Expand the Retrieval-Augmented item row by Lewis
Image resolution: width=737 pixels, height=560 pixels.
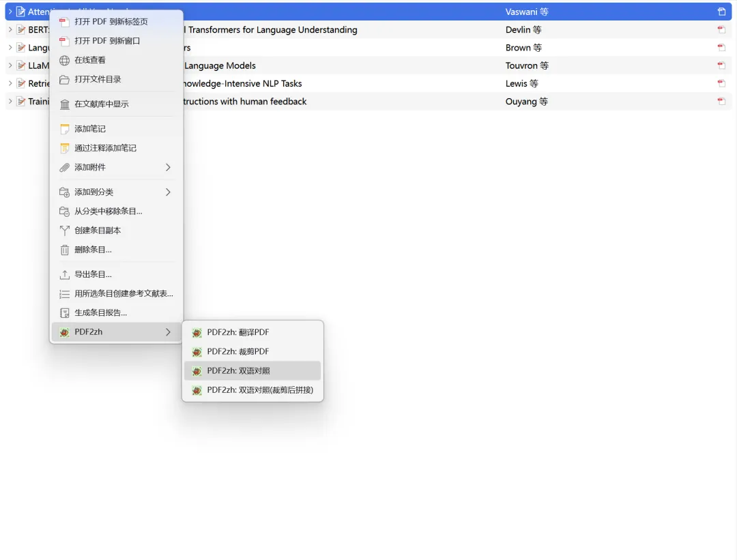pos(10,83)
